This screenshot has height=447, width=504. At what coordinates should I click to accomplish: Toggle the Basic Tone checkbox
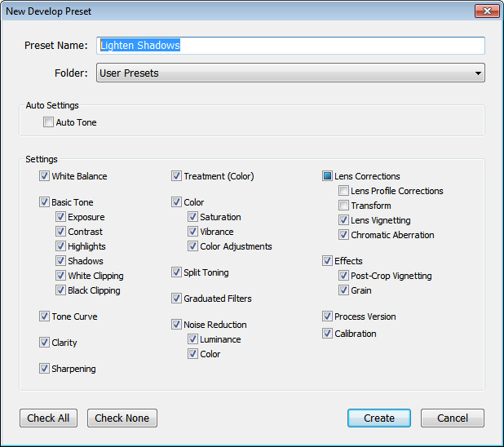(x=44, y=202)
